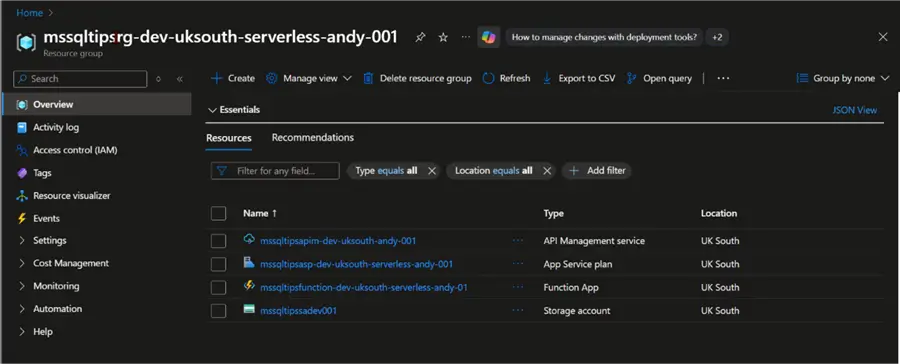Check the mssqltipsfunction-dev-uksouth-serverless-andy-01 checkbox
Viewport: 900px width, 364px height.
(x=218, y=288)
